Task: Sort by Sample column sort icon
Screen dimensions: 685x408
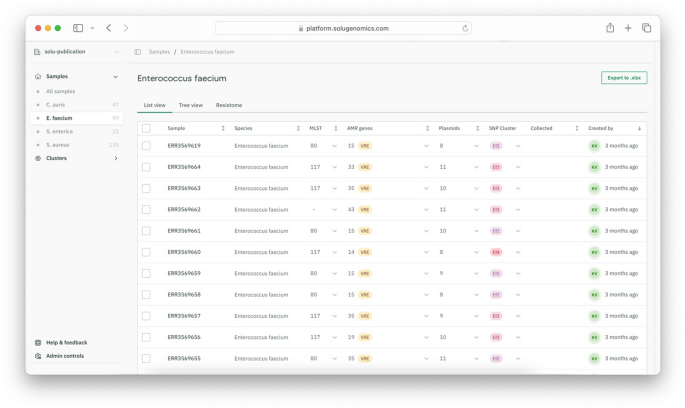Action: [223, 128]
